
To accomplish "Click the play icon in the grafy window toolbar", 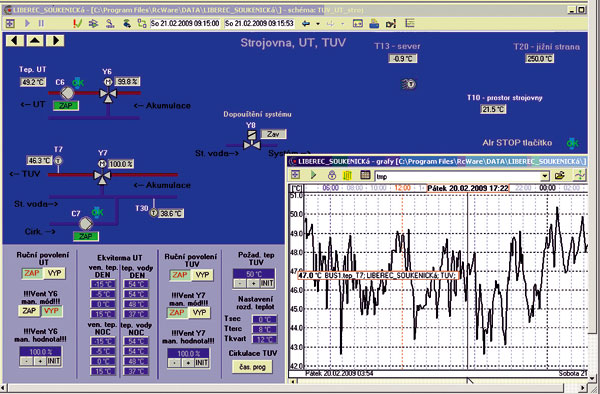I will [313, 175].
